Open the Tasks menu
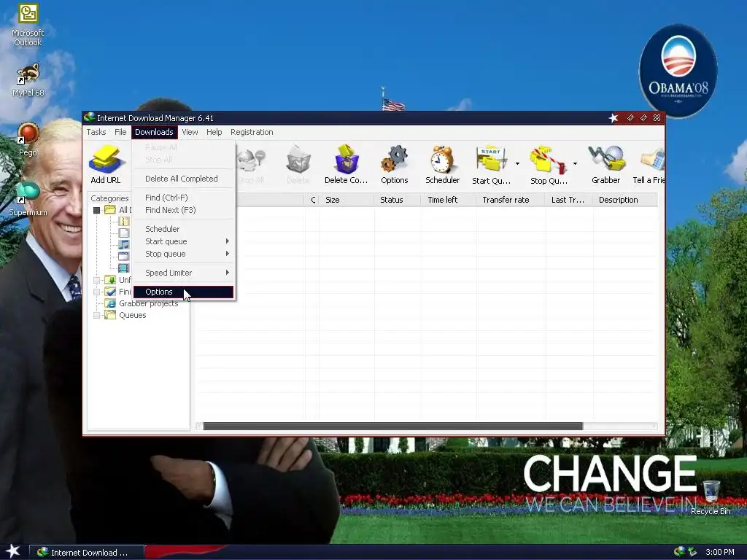 pos(96,132)
